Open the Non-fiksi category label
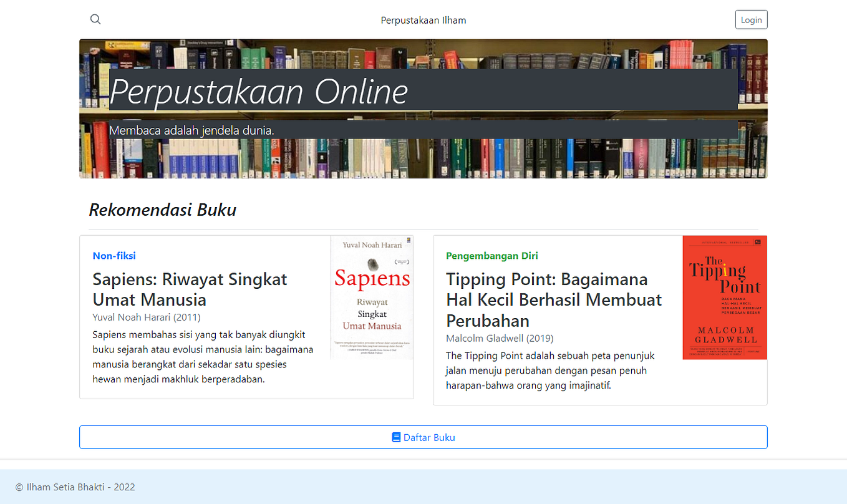The height and width of the screenshot is (504, 847). [x=114, y=256]
